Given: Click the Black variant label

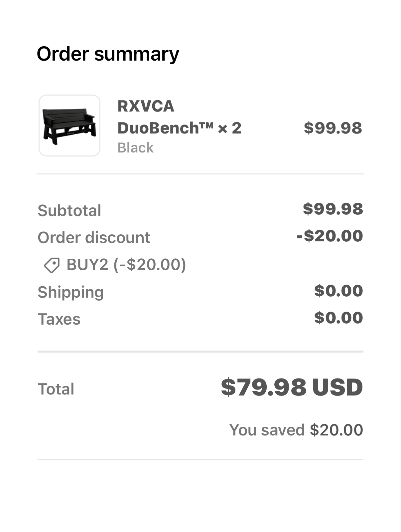Looking at the screenshot, I should [135, 148].
